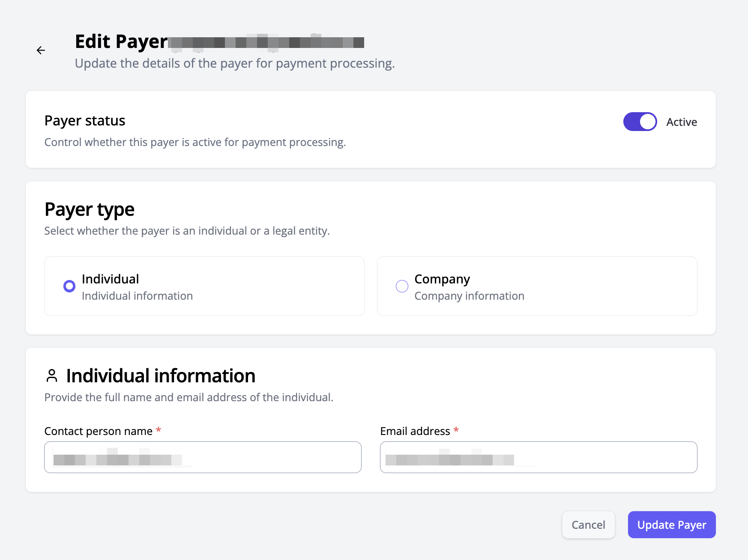Focus the Contact person name input field
748x560 pixels.
pyautogui.click(x=203, y=457)
